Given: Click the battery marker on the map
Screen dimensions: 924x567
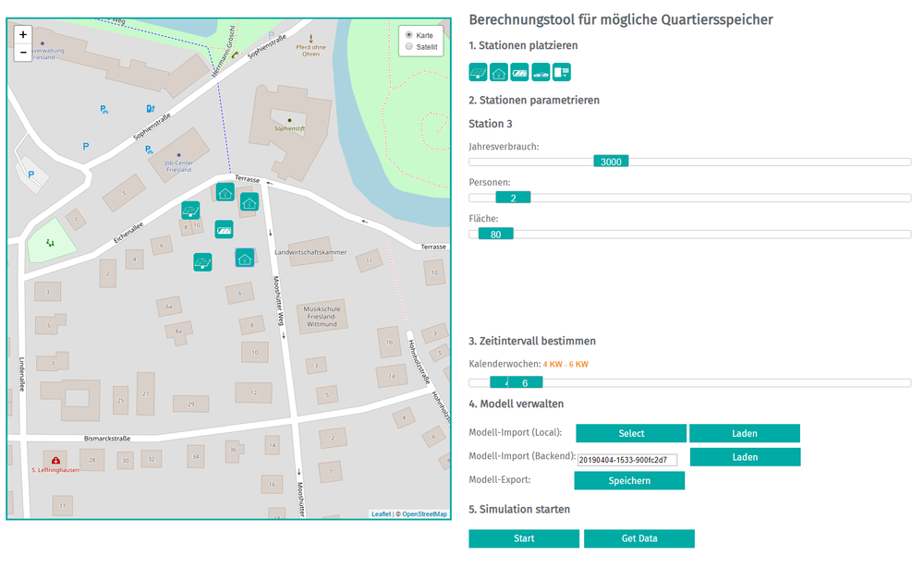Looking at the screenshot, I should coord(224,229).
